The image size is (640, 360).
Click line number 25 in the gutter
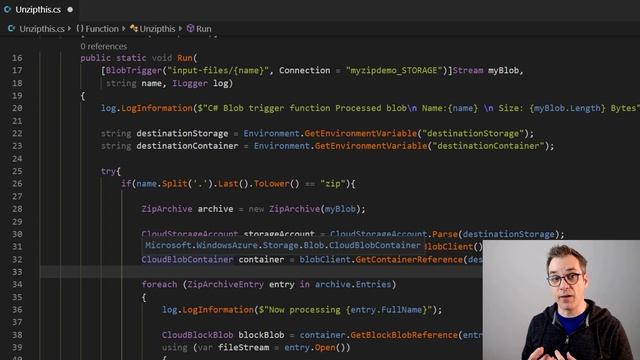coord(17,171)
